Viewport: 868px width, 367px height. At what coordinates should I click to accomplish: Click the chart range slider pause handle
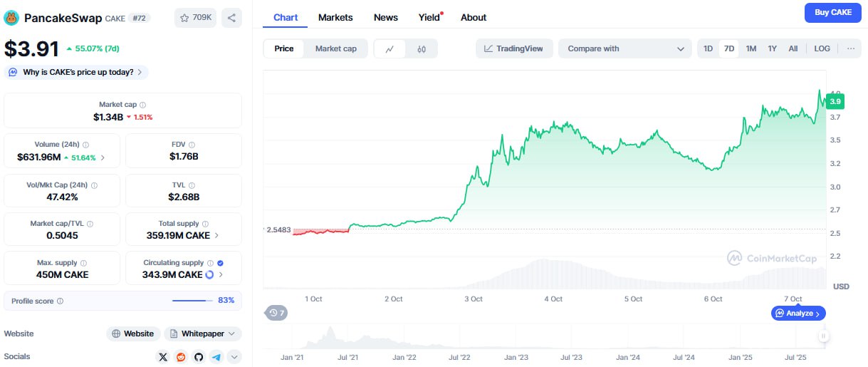coord(823,336)
